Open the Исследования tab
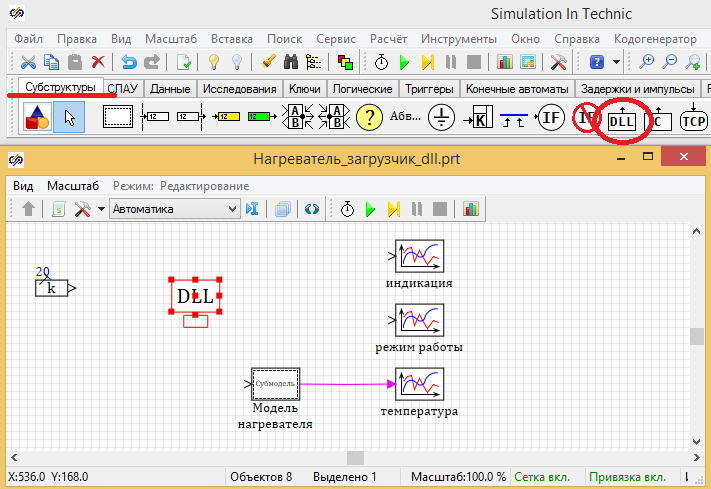This screenshot has width=711, height=489. click(x=239, y=88)
